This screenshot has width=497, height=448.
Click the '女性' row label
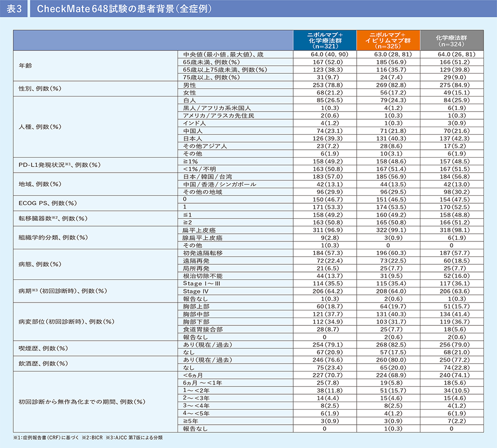point(190,93)
